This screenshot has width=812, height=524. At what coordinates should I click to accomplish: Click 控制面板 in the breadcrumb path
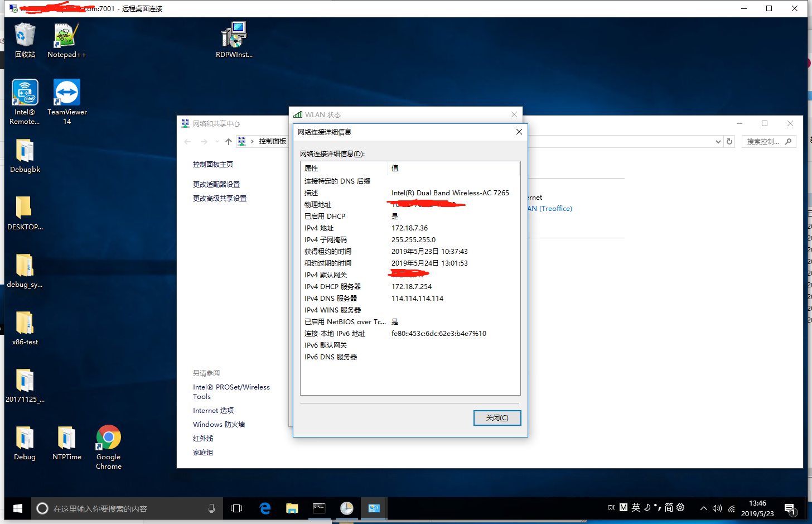click(273, 141)
